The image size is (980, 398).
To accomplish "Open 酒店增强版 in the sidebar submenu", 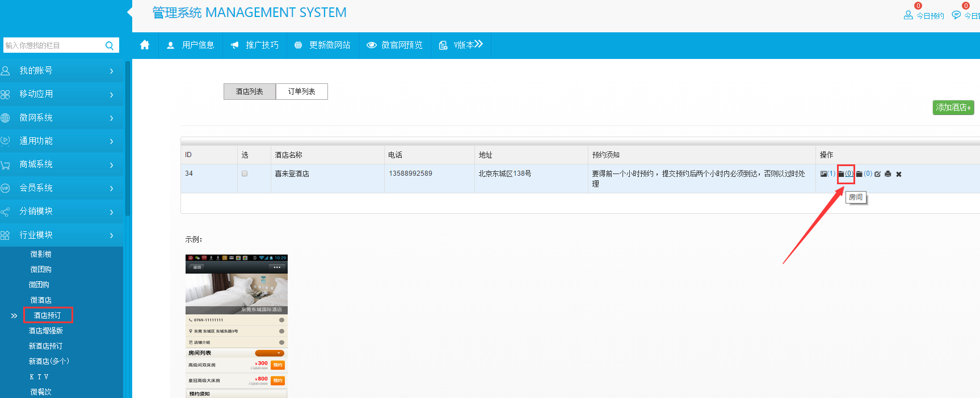I will click(x=45, y=331).
